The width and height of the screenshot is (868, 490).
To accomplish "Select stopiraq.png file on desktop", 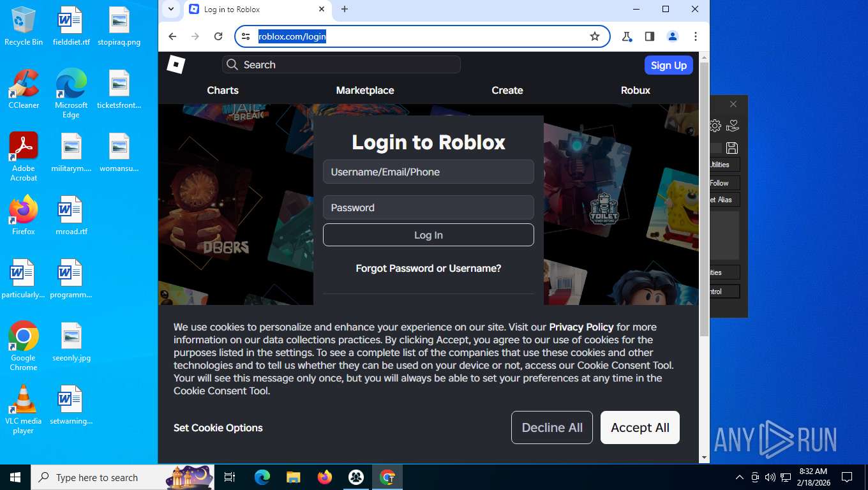I will (x=119, y=27).
